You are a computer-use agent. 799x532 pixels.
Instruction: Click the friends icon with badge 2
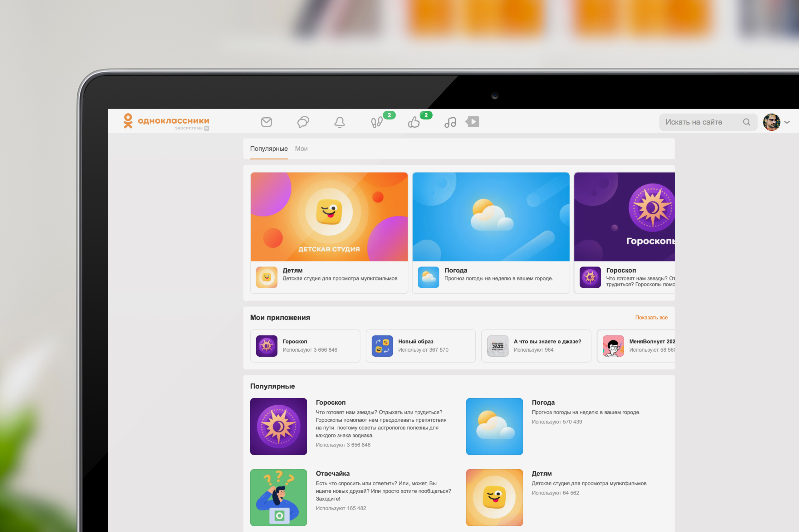click(377, 122)
